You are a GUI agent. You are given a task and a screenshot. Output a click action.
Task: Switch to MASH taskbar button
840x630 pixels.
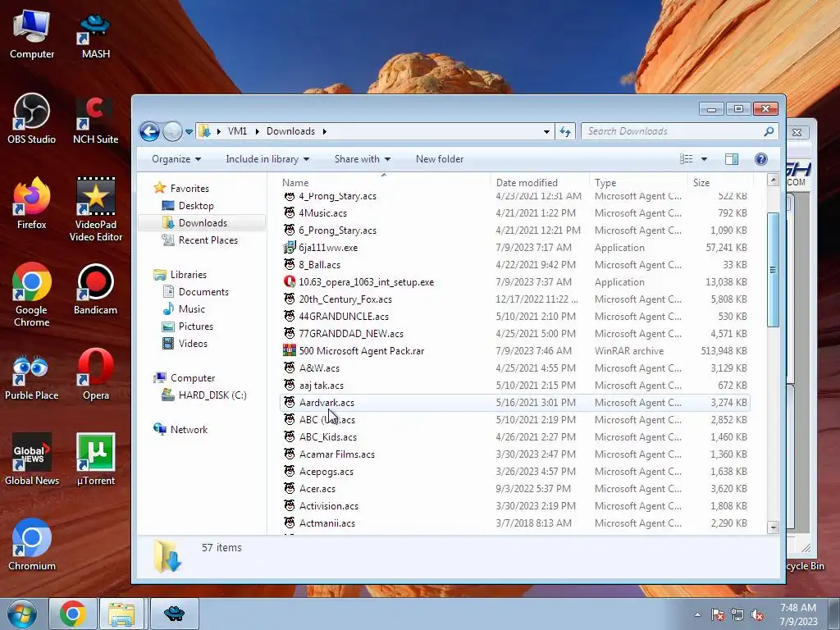click(174, 614)
